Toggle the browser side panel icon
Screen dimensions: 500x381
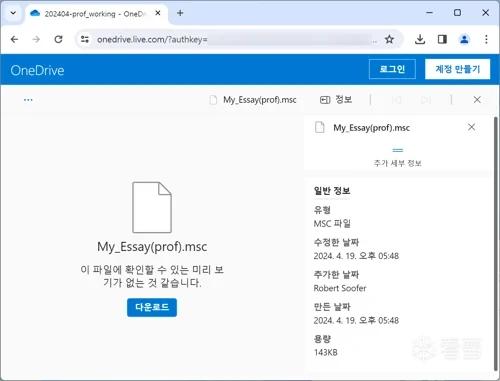coord(442,39)
